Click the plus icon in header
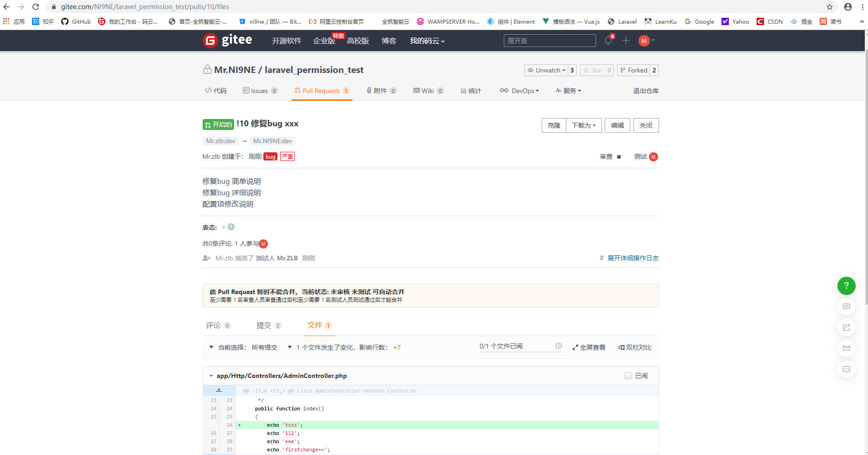Screen dimensions: 868x455 [x=626, y=41]
